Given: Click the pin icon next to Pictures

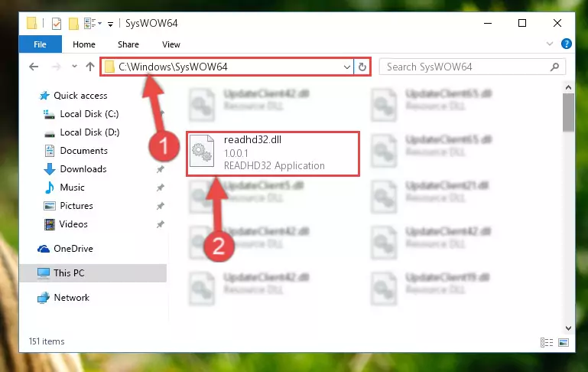Looking at the screenshot, I should [160, 206].
